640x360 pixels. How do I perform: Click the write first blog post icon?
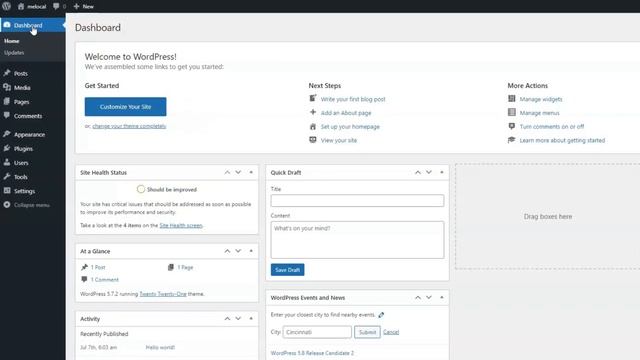313,98
